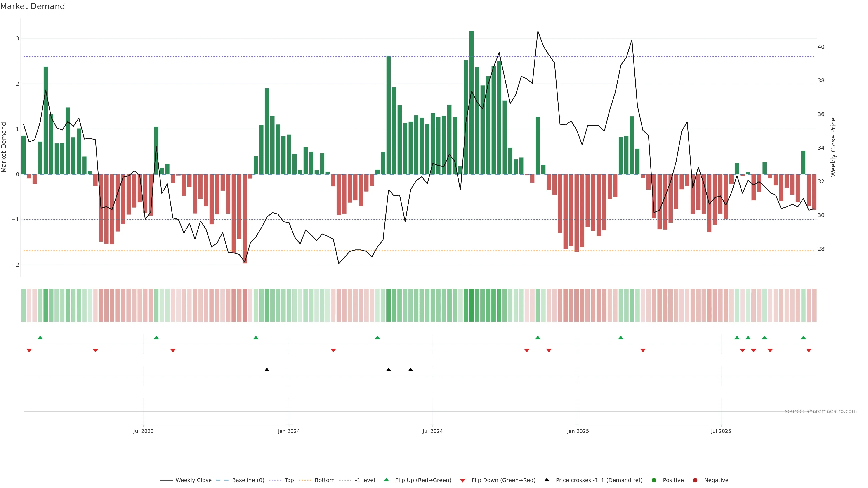Screen dimensions: 868x488
Task: Click the first black price-cross marker near Jan 2024
Action: click(267, 370)
